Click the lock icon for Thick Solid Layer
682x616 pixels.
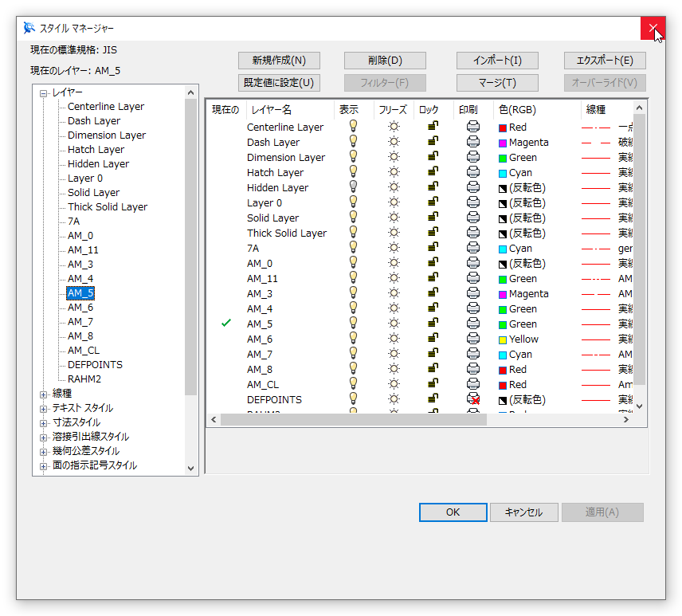pos(433,233)
